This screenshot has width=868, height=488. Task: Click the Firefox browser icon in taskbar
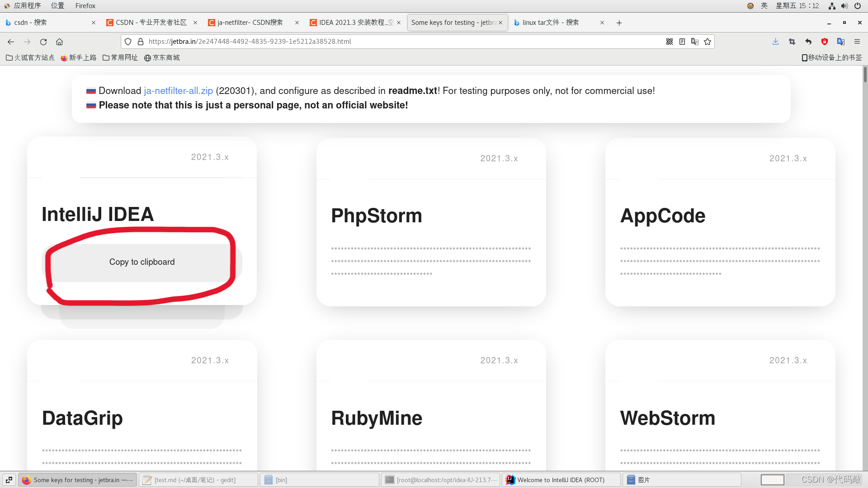[x=26, y=480]
